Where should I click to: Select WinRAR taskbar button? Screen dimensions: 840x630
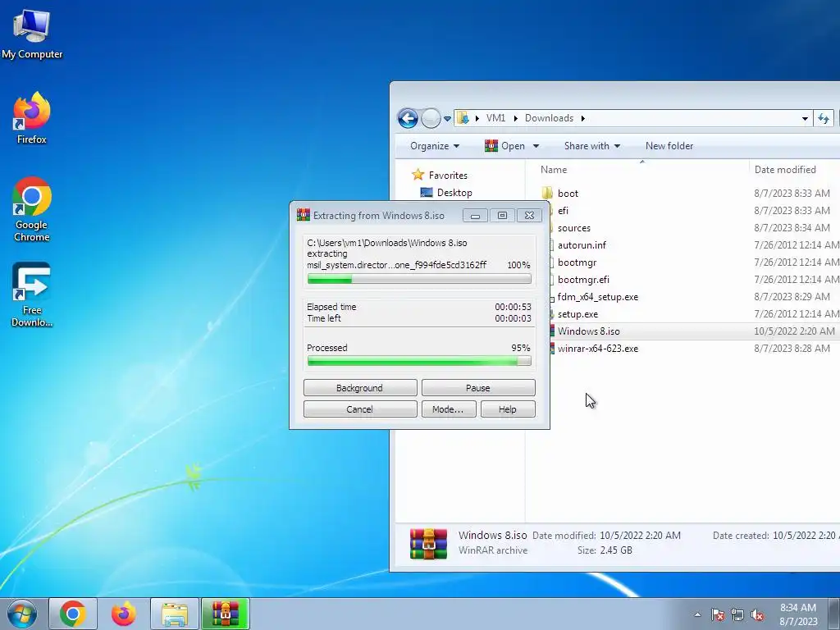click(x=226, y=614)
